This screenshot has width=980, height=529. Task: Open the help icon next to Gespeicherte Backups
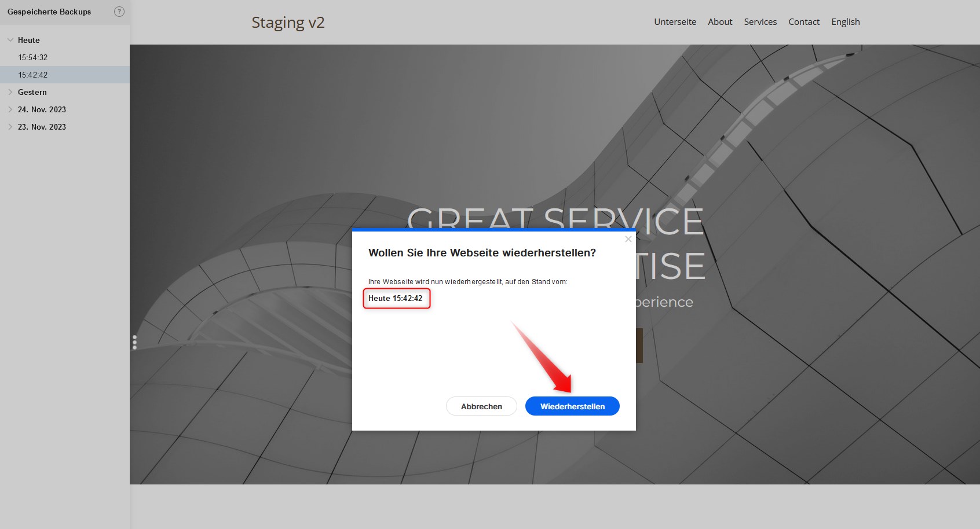point(119,11)
